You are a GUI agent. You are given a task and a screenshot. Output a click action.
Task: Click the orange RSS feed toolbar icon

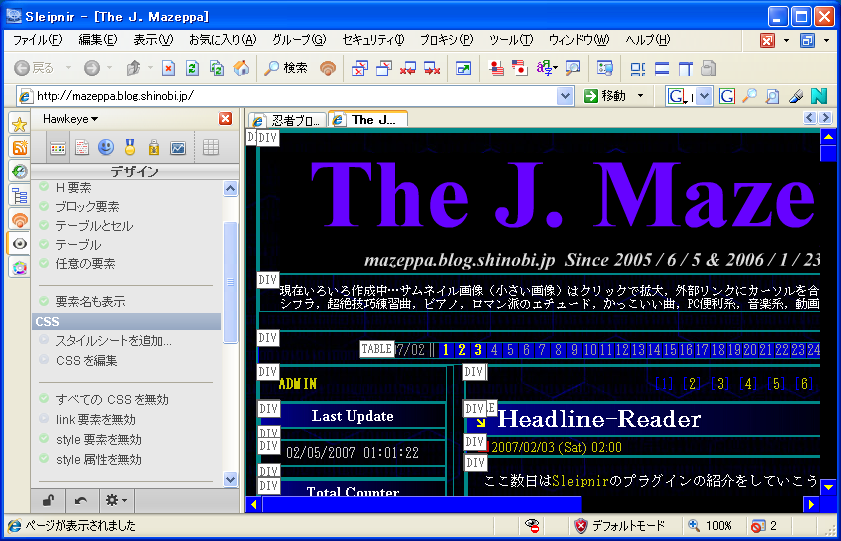coord(328,68)
